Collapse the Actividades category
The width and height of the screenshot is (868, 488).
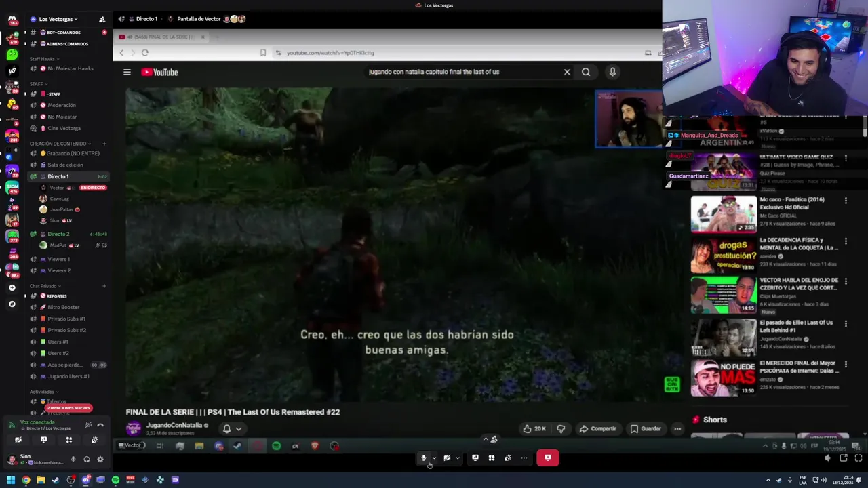(43, 392)
